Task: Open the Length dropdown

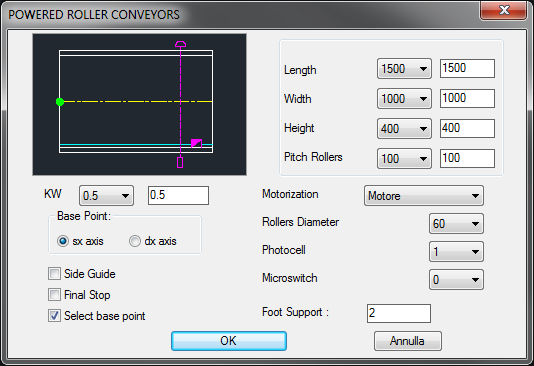Action: (x=404, y=69)
